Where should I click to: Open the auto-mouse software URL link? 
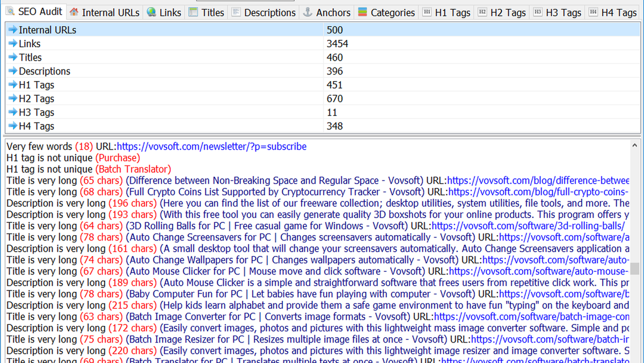click(x=539, y=271)
